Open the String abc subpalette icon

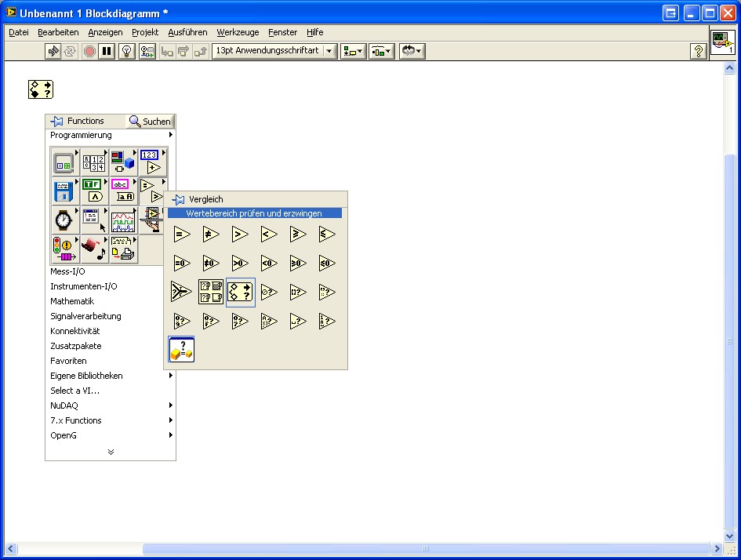pyautogui.click(x=123, y=191)
